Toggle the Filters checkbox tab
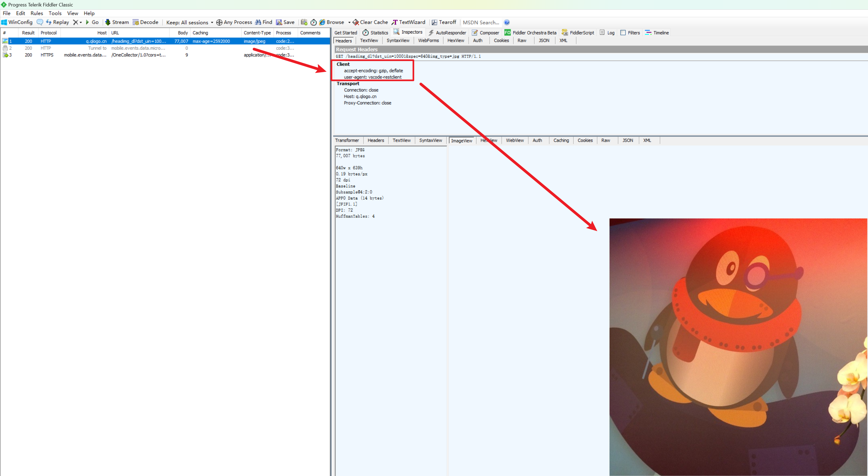This screenshot has width=868, height=476. 630,33
